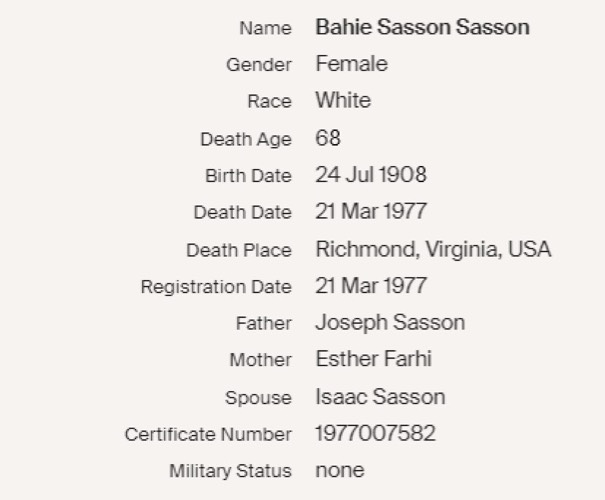
Task: Click the Certificate Number label
Action: click(208, 434)
